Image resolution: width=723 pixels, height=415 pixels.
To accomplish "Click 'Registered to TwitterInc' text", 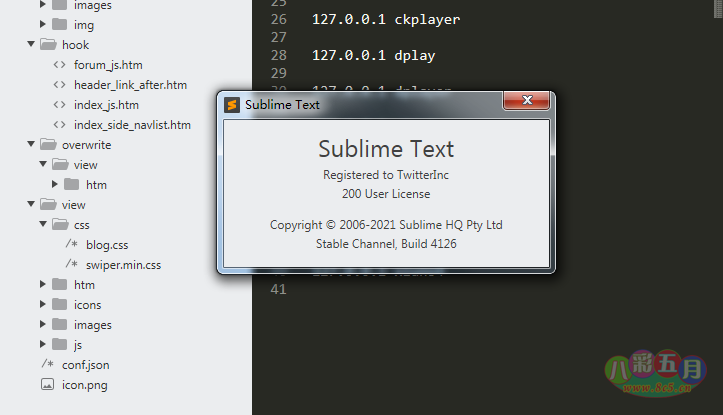I will (386, 175).
